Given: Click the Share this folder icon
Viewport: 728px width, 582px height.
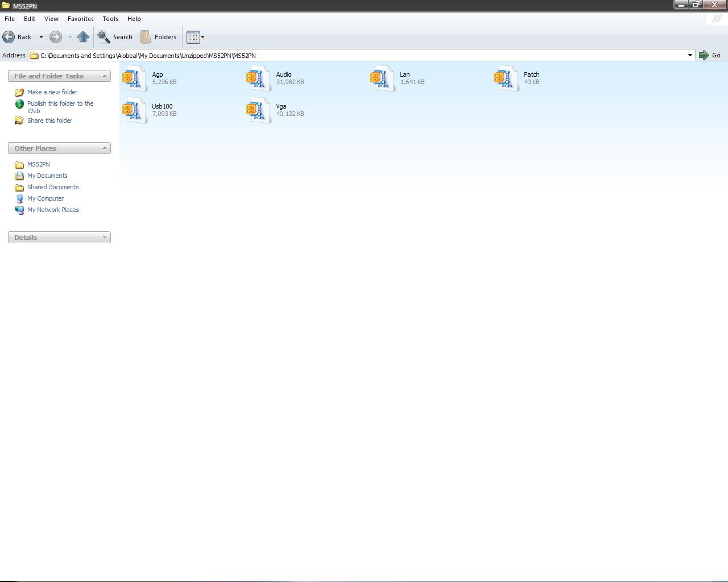Looking at the screenshot, I should click(19, 120).
